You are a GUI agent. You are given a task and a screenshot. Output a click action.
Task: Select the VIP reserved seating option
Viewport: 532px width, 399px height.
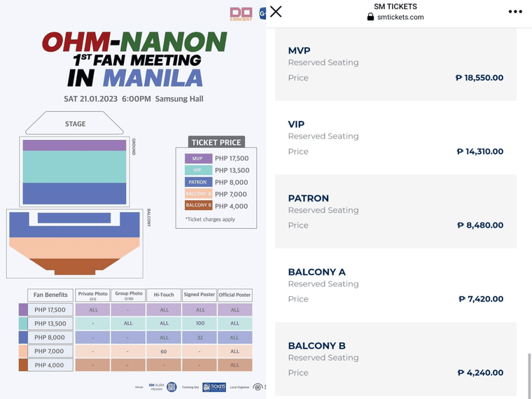(x=395, y=138)
